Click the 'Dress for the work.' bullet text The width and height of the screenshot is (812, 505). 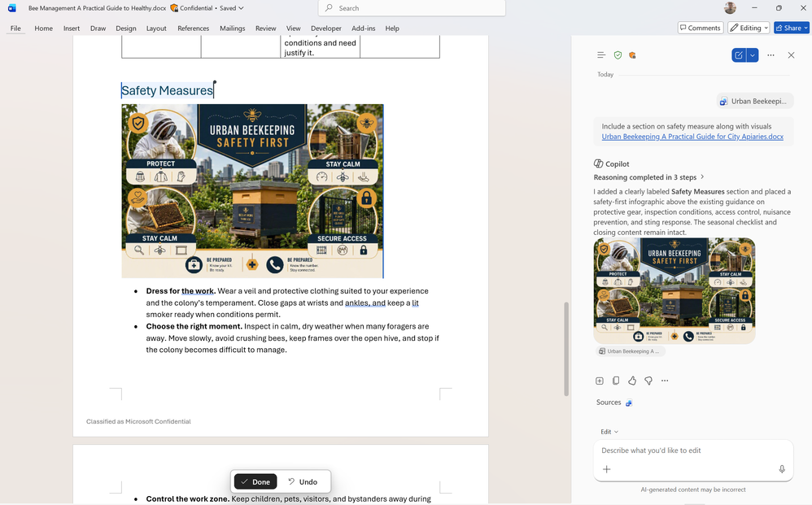(x=181, y=291)
